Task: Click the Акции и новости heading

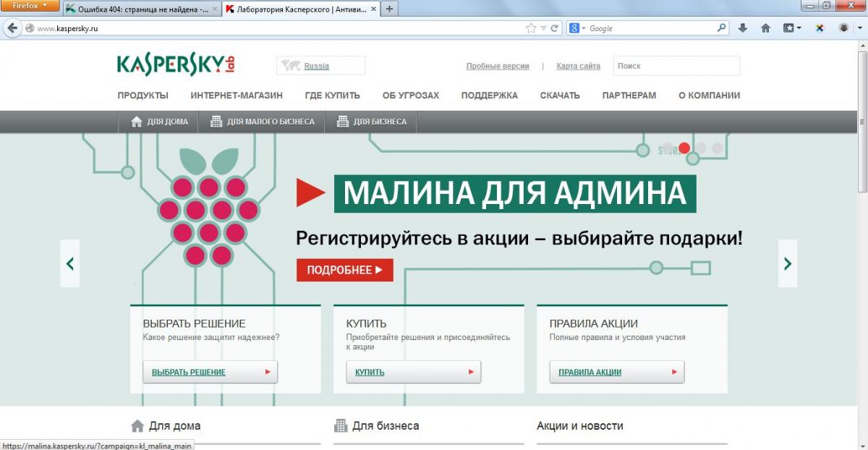Action: tap(580, 426)
